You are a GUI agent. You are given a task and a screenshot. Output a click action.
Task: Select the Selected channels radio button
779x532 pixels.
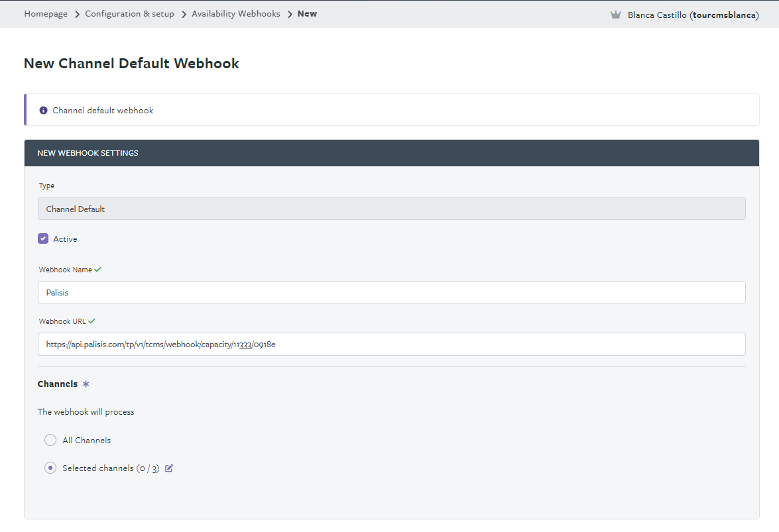[x=50, y=468]
